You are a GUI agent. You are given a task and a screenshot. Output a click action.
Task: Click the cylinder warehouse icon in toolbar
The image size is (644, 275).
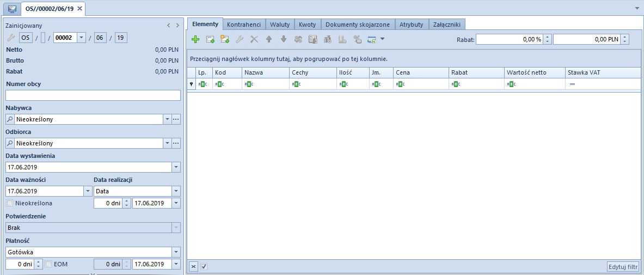[x=342, y=39]
